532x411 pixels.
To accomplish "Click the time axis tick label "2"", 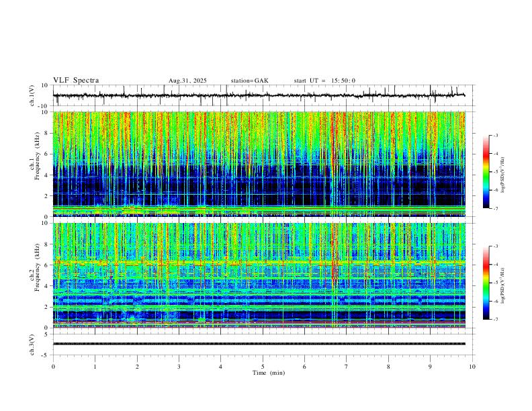I will [137, 367].
